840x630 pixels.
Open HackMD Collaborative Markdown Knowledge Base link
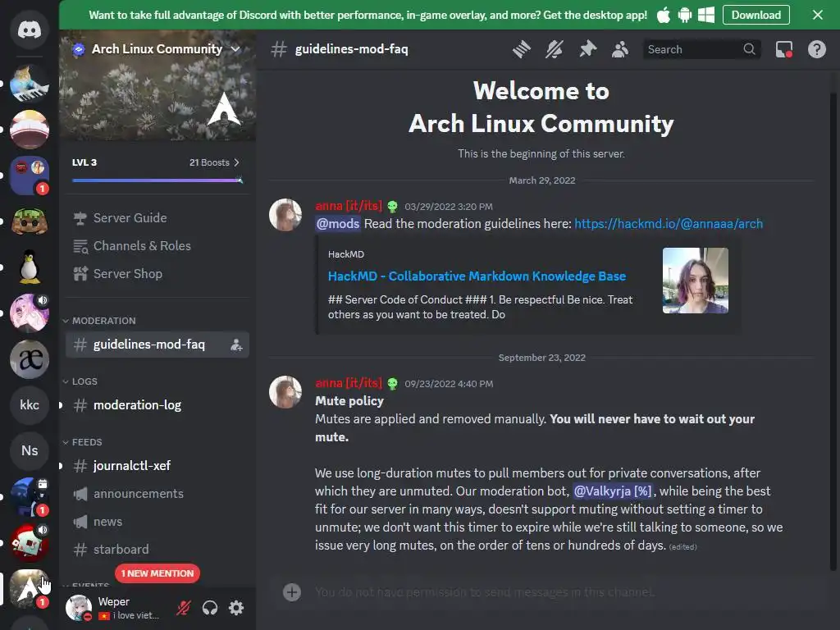pos(477,276)
